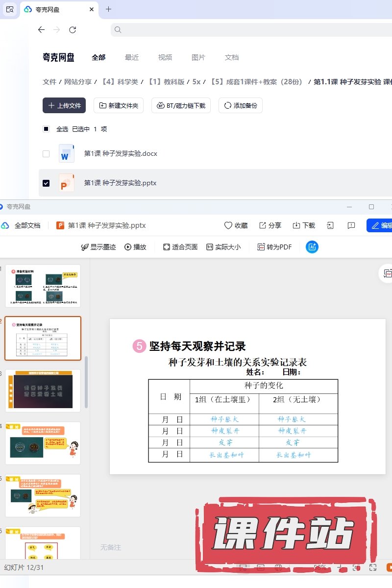Select the dark video slide thumbnail
This screenshot has height=588, width=392.
pos(43,391)
